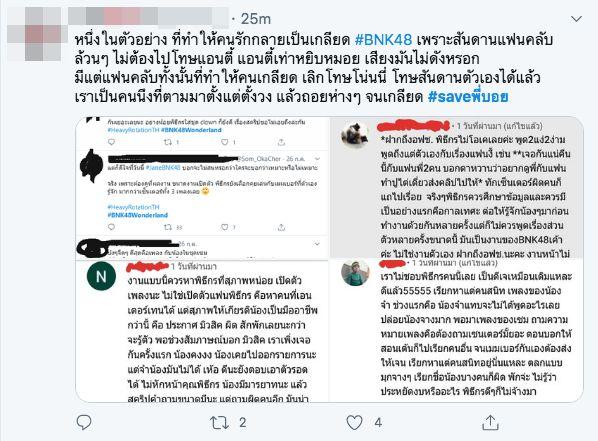Click the like count 4

[x=378, y=423]
